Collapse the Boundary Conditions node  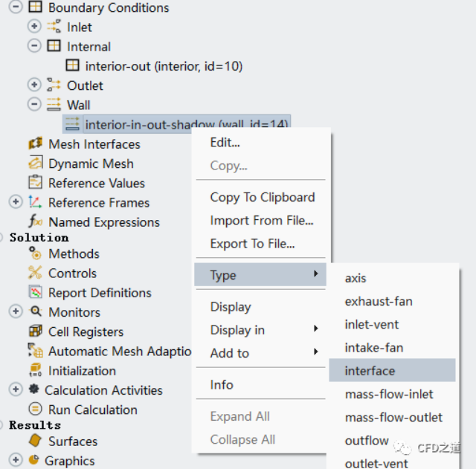tap(16, 8)
